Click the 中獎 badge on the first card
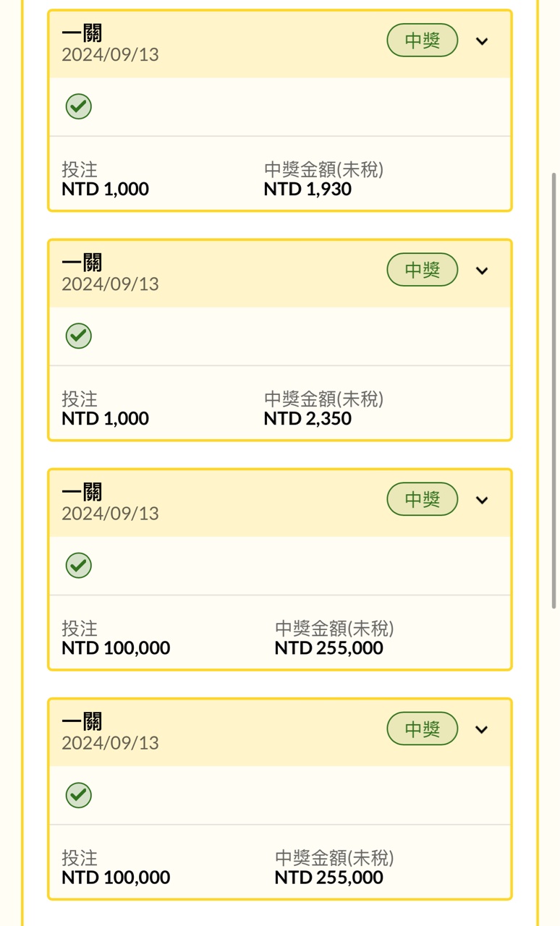Image resolution: width=560 pixels, height=926 pixels. tap(423, 41)
